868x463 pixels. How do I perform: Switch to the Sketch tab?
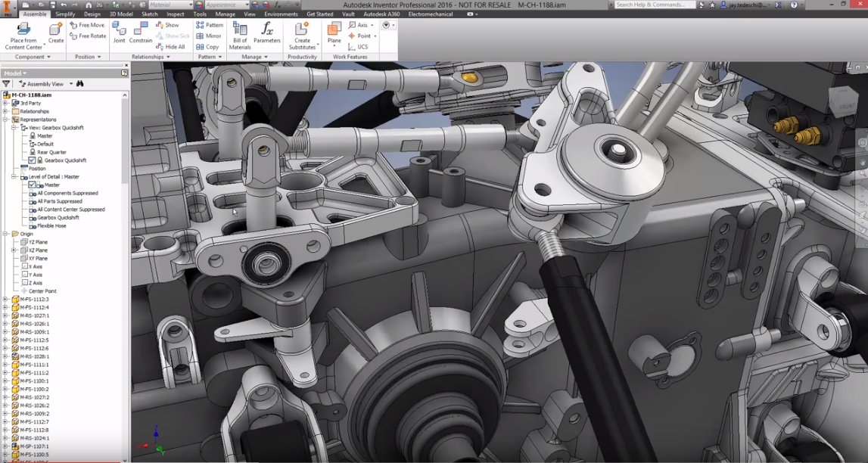(150, 14)
